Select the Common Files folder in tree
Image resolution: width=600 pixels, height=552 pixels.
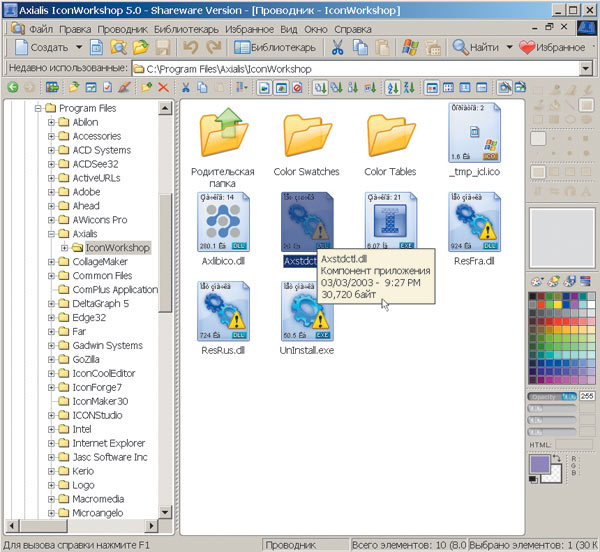click(x=102, y=275)
